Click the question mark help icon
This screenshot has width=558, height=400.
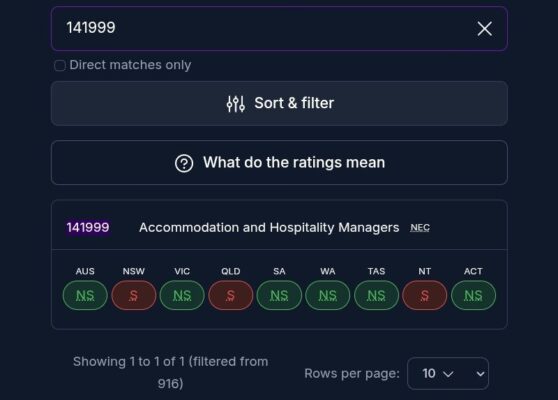184,163
